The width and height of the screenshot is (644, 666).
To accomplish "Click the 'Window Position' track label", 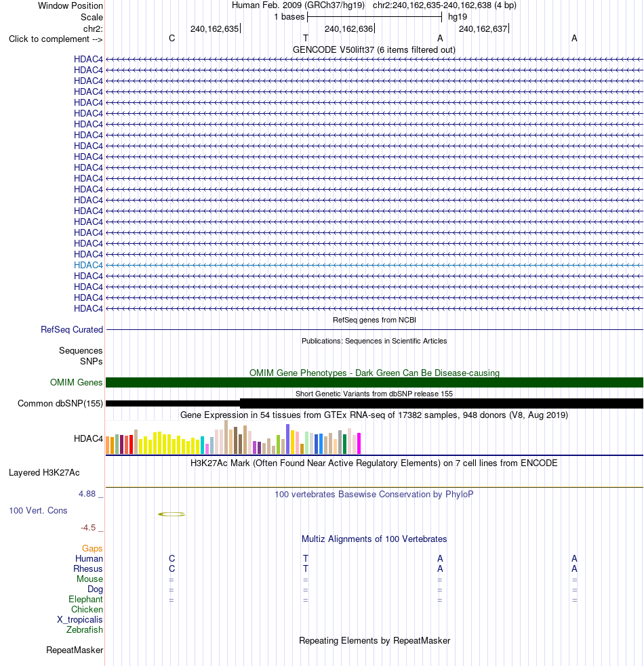I will click(70, 5).
